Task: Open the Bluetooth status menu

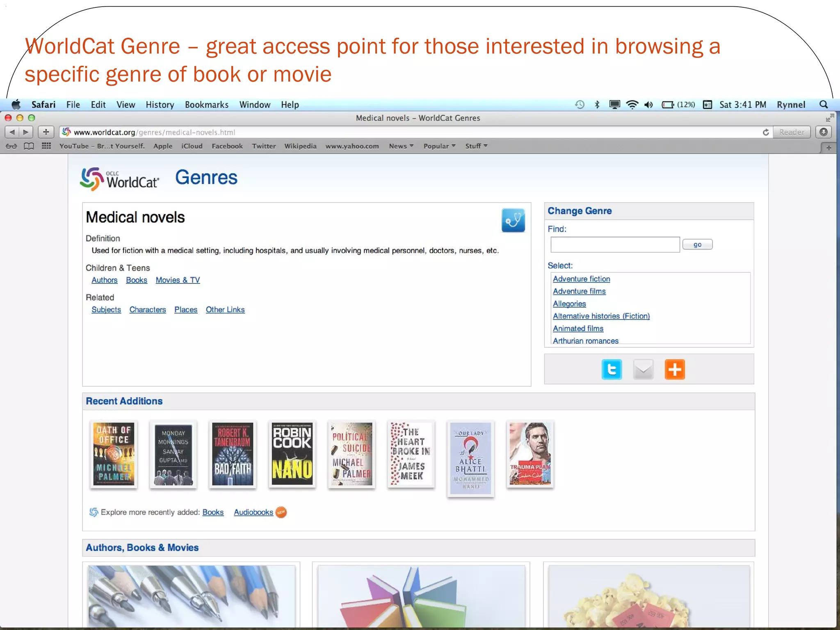Action: click(x=597, y=105)
